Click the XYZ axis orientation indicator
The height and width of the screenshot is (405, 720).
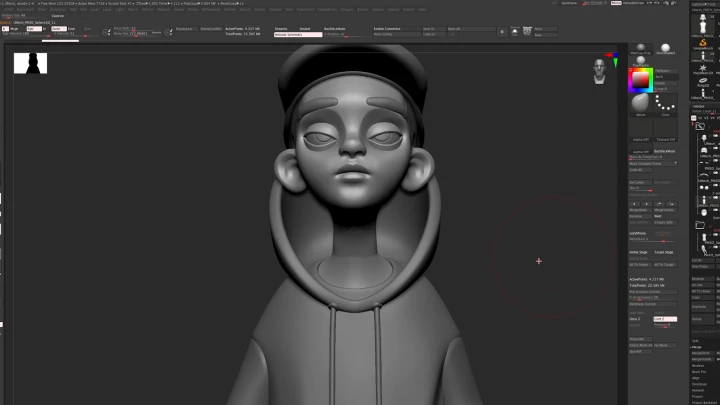pos(613,59)
